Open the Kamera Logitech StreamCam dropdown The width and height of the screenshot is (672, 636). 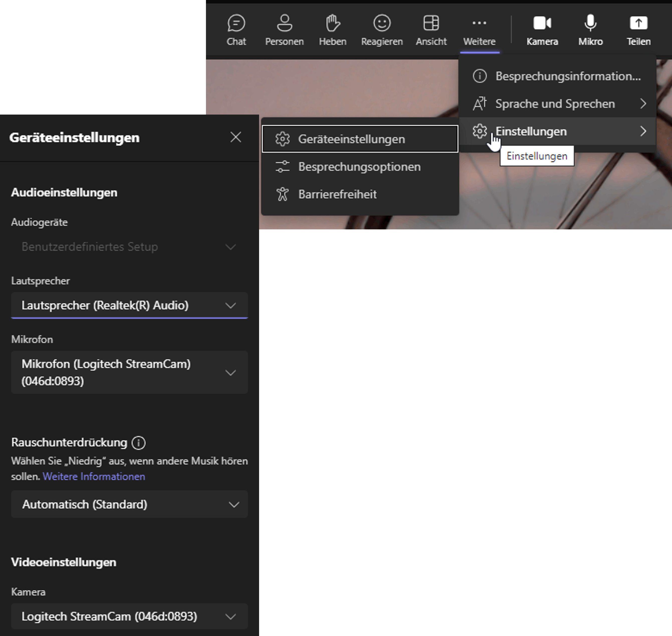pos(130,616)
